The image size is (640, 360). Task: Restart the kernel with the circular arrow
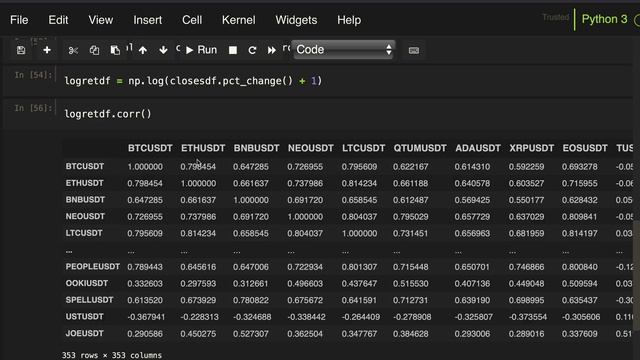coord(252,50)
